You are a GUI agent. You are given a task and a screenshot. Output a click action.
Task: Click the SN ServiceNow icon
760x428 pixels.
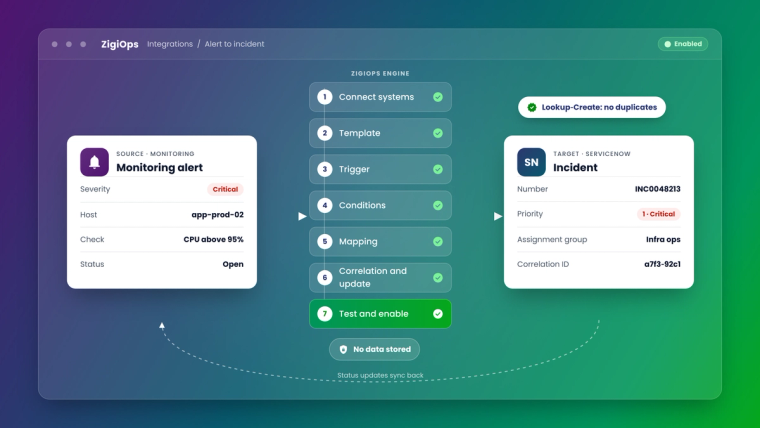click(x=531, y=162)
